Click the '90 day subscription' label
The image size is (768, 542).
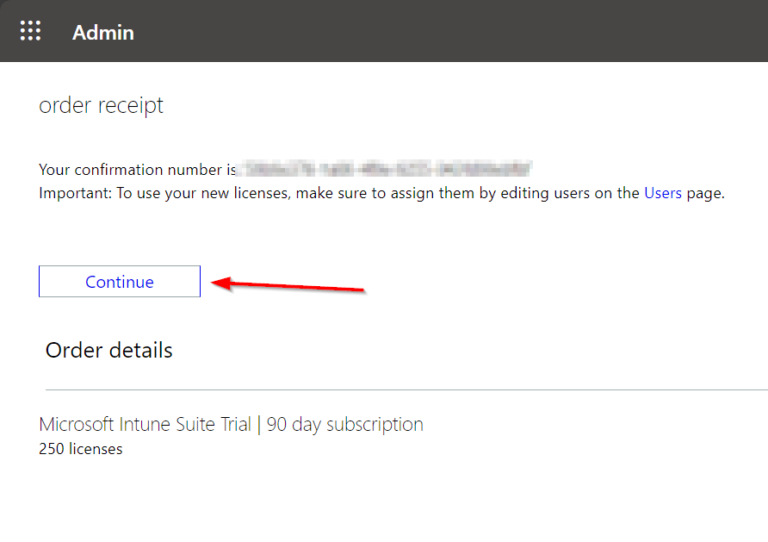pyautogui.click(x=345, y=424)
